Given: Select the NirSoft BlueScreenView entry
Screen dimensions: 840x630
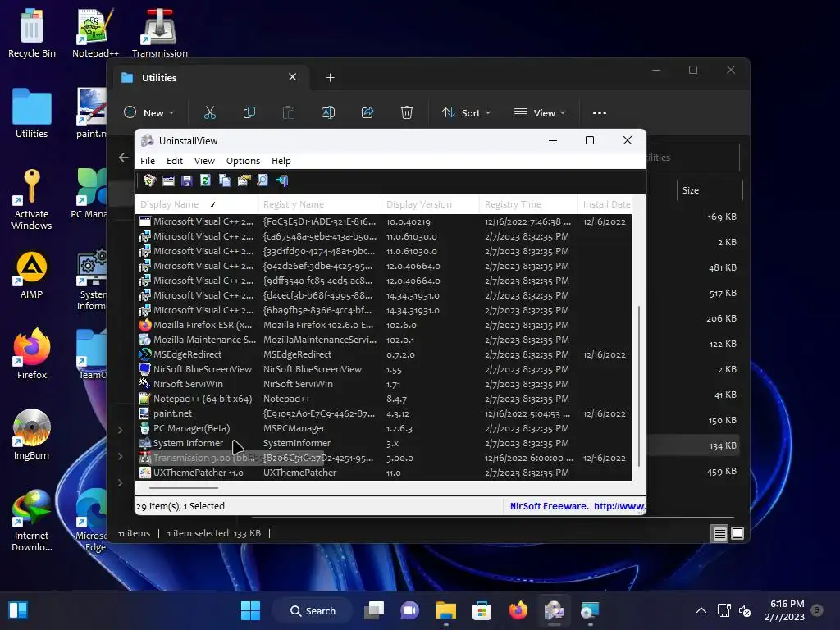Looking at the screenshot, I should (x=384, y=369).
